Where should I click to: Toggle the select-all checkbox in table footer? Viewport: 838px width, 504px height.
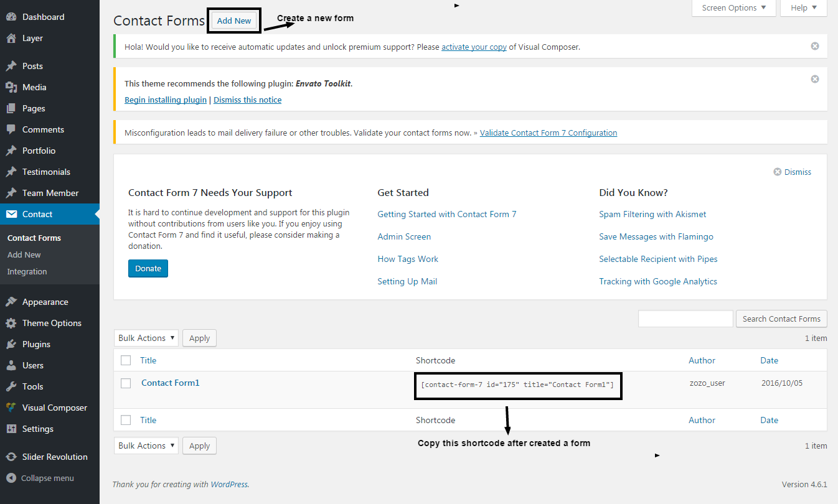tap(126, 420)
